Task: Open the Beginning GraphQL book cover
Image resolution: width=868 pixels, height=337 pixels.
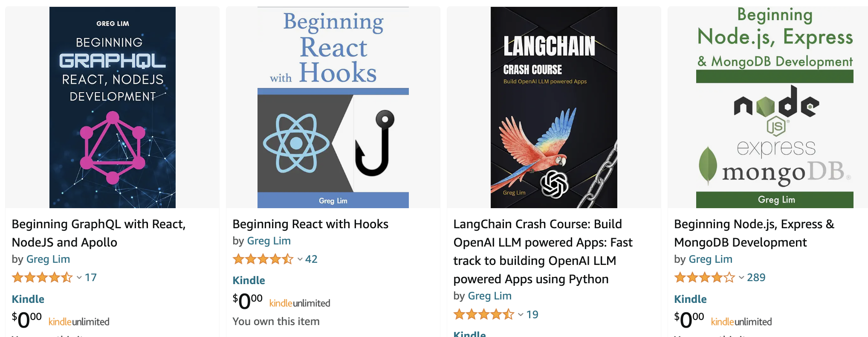Action: (113, 107)
